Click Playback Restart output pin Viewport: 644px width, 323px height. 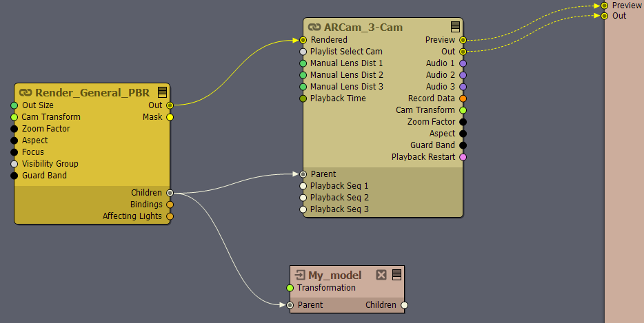[463, 157]
